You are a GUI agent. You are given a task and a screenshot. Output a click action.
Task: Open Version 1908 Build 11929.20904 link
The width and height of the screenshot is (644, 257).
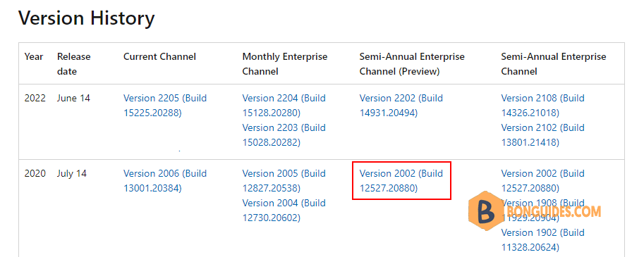point(542,211)
